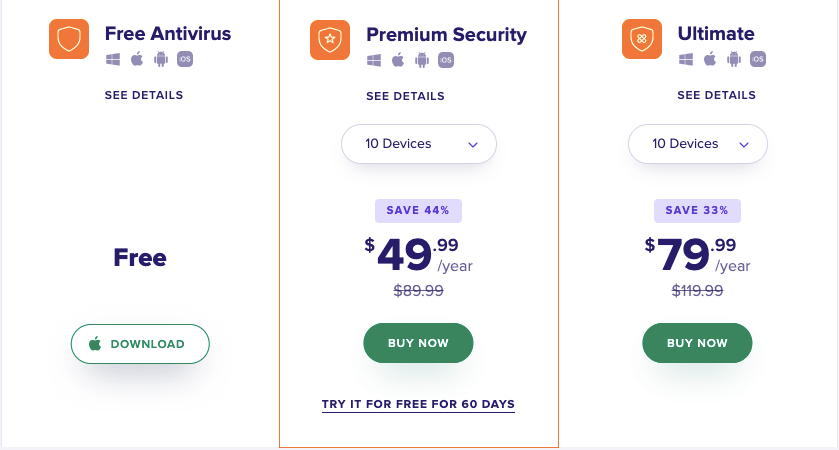
Task: Click the Ultimate plan shield icon
Action: 642,39
